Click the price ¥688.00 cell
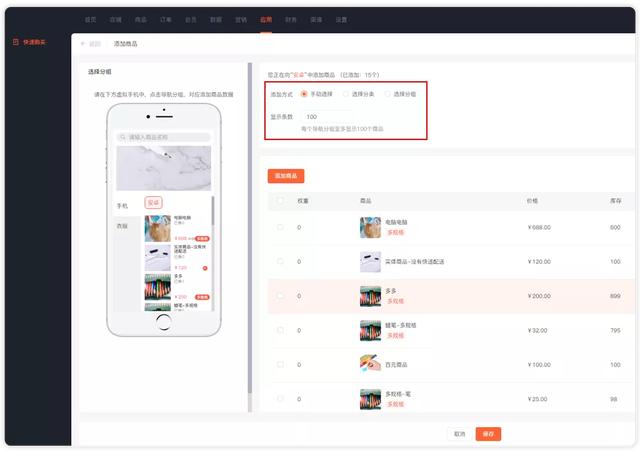Screen dimensions: 640x454 click(539, 227)
